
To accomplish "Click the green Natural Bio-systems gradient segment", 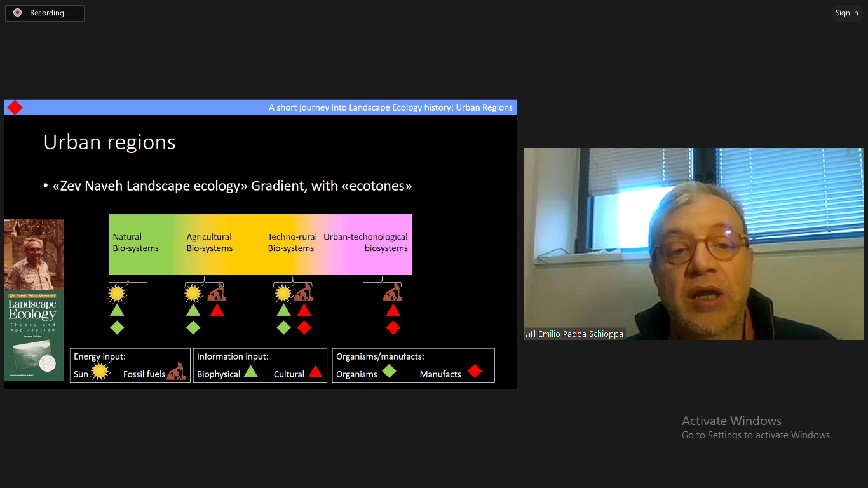I will (x=137, y=243).
